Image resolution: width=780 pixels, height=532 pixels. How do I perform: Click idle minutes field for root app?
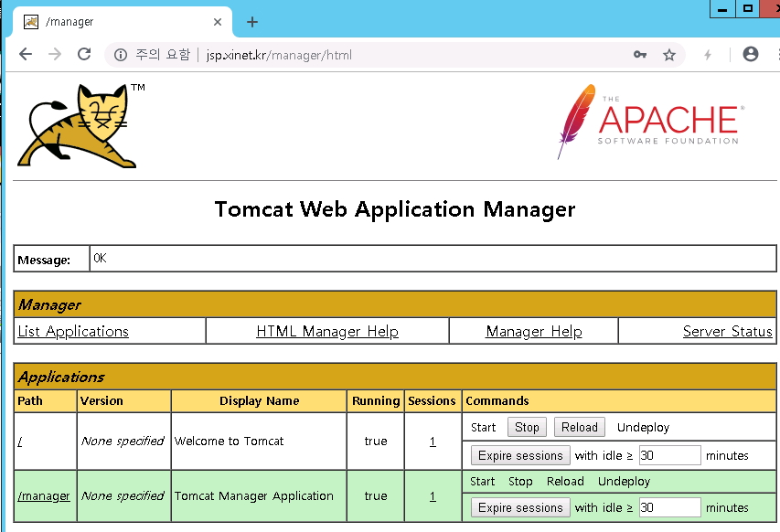pos(669,455)
